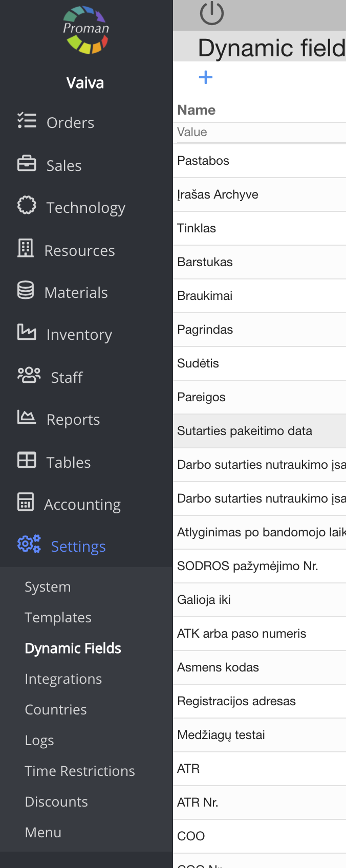The height and width of the screenshot is (868, 346).
Task: Click the Inventory chart icon
Action: pos(27,333)
